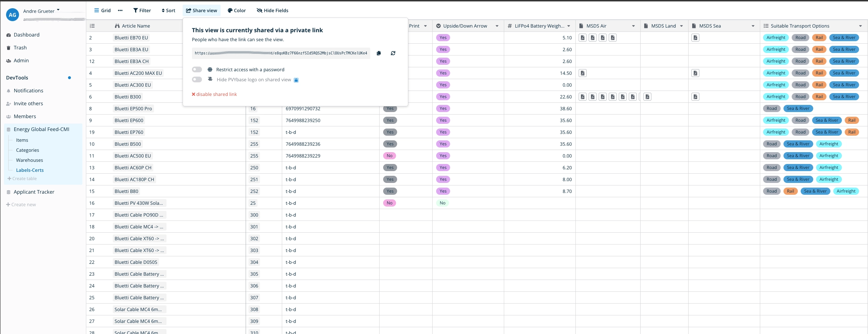Click the premium lock badge beside hide logo

(296, 80)
